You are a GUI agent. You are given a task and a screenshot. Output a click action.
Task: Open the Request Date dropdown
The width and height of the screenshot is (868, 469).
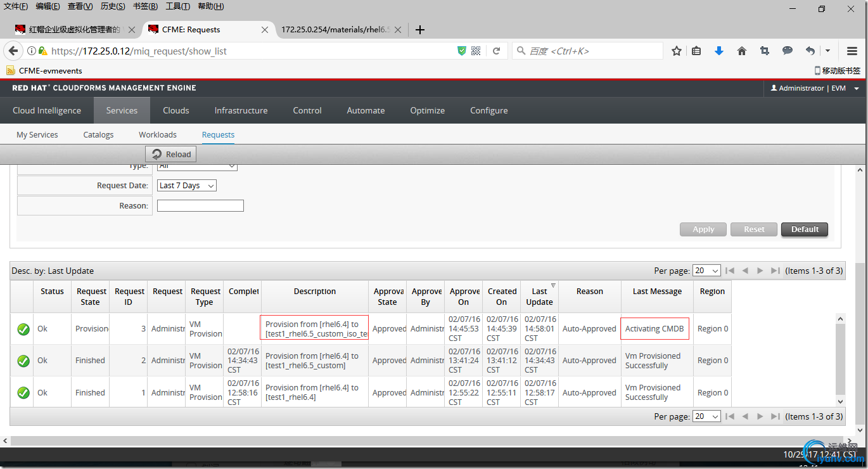pos(187,186)
